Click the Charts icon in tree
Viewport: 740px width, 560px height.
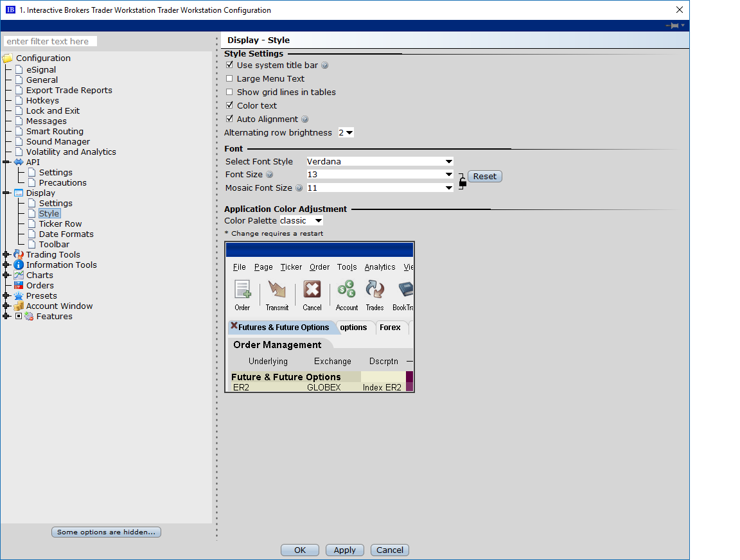19,275
